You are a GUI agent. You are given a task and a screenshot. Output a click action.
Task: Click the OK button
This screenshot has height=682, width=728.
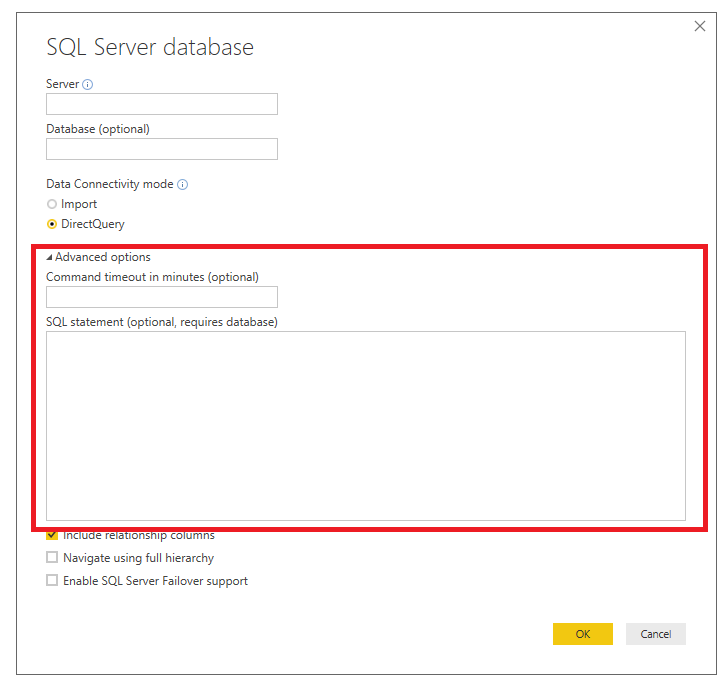(x=583, y=634)
